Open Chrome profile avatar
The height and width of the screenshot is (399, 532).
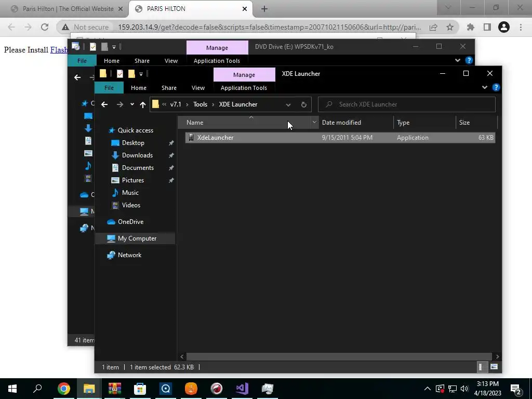(504, 27)
